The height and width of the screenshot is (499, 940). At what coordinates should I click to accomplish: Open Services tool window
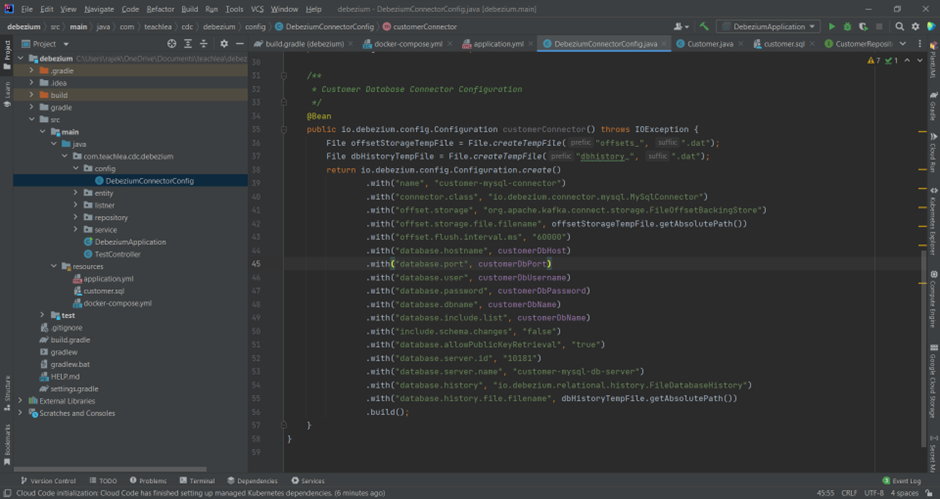(x=308, y=480)
